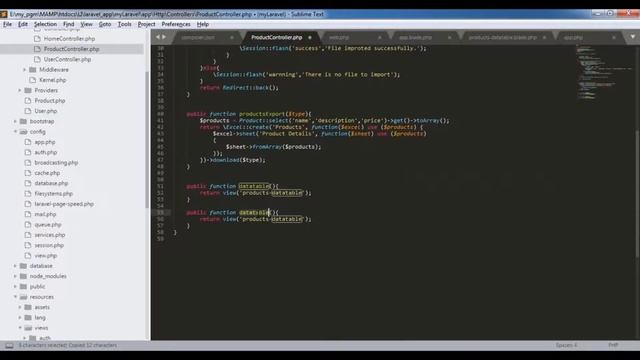Expand the Middleware folder arrow
Screen dimensions: 640x360
(x=24, y=70)
